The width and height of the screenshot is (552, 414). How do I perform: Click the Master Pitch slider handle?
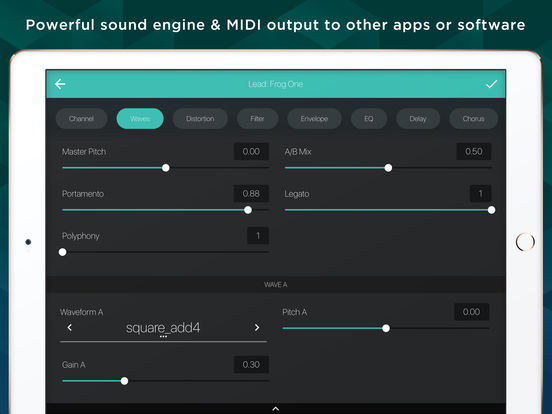(x=166, y=168)
